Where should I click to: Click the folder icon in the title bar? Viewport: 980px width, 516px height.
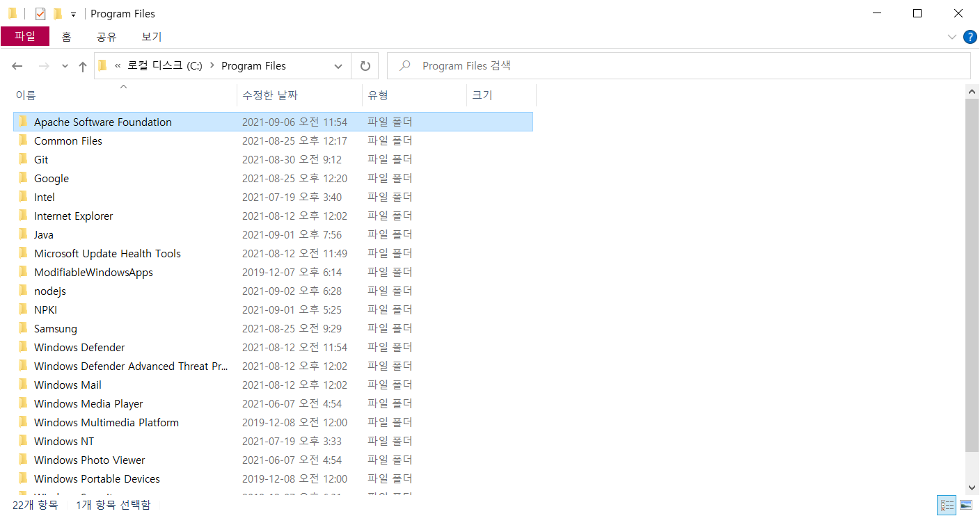click(x=13, y=14)
